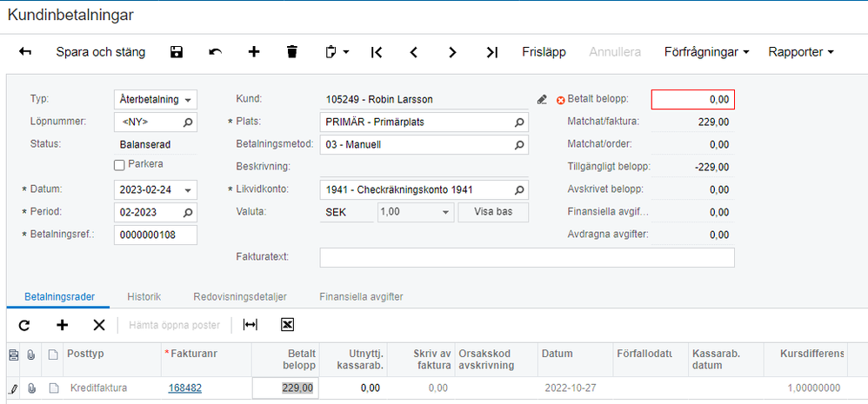Go to last record icon
The image size is (868, 404).
[x=492, y=52]
